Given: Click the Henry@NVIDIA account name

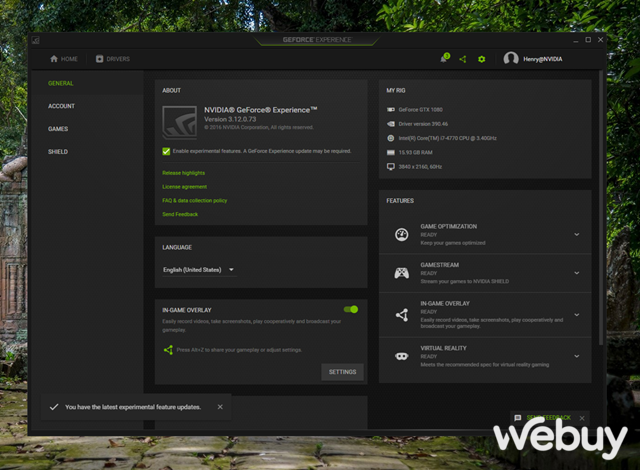Looking at the screenshot, I should pos(542,59).
